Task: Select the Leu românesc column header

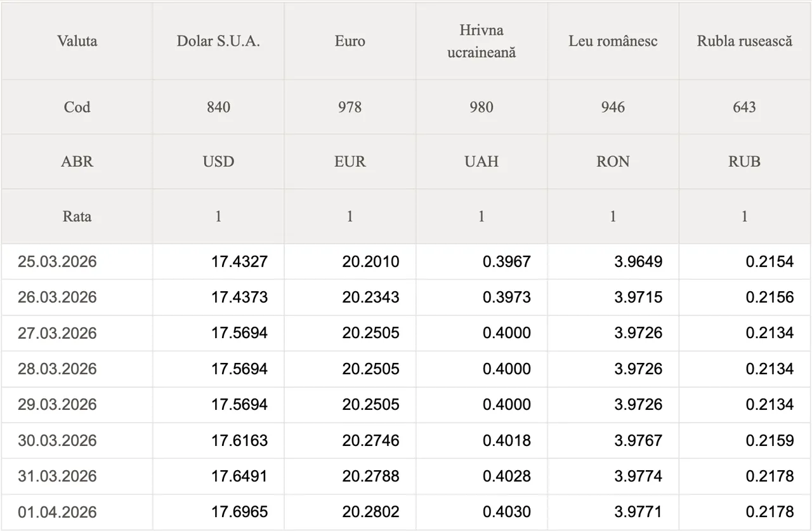Action: [x=613, y=41]
